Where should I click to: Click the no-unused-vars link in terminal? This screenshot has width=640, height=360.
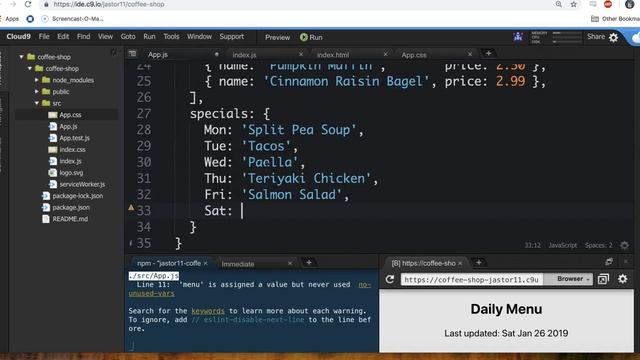[250, 289]
